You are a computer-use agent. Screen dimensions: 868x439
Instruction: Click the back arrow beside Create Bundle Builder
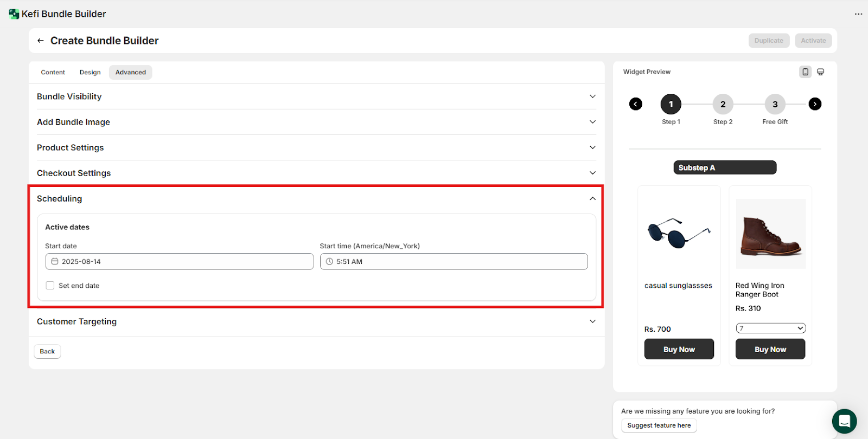41,41
